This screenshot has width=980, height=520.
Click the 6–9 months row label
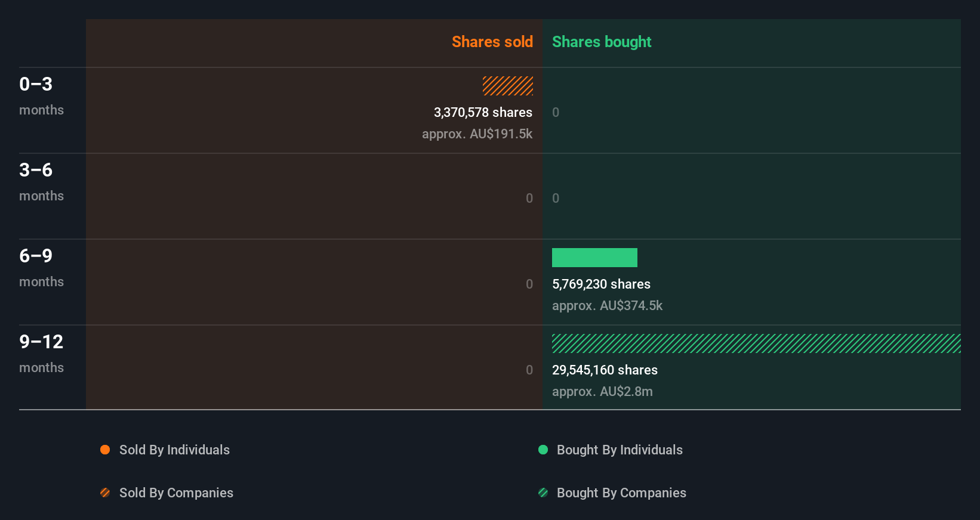(x=41, y=267)
